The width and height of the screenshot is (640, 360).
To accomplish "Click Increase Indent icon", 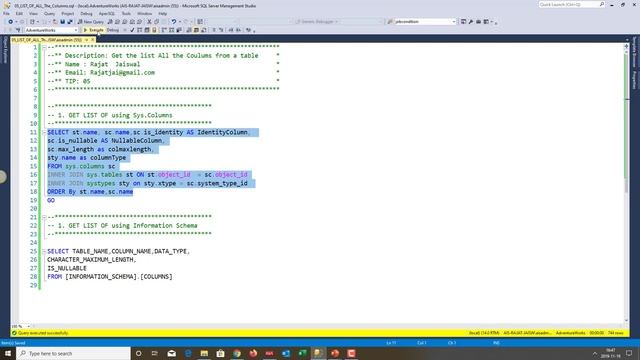I will point(238,30).
